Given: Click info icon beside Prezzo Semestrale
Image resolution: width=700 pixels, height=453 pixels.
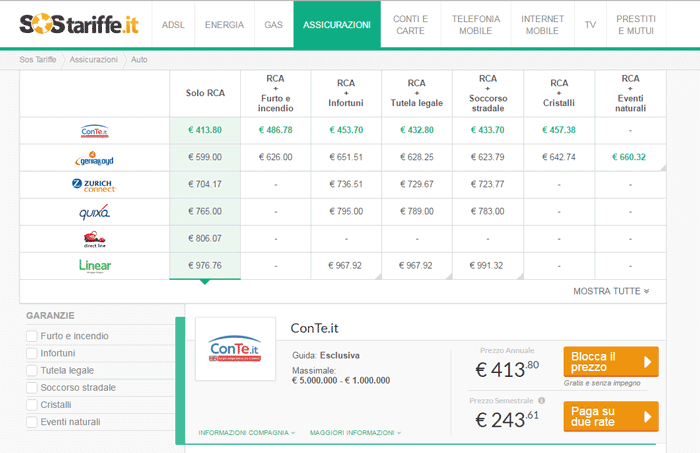Looking at the screenshot, I should 542,400.
